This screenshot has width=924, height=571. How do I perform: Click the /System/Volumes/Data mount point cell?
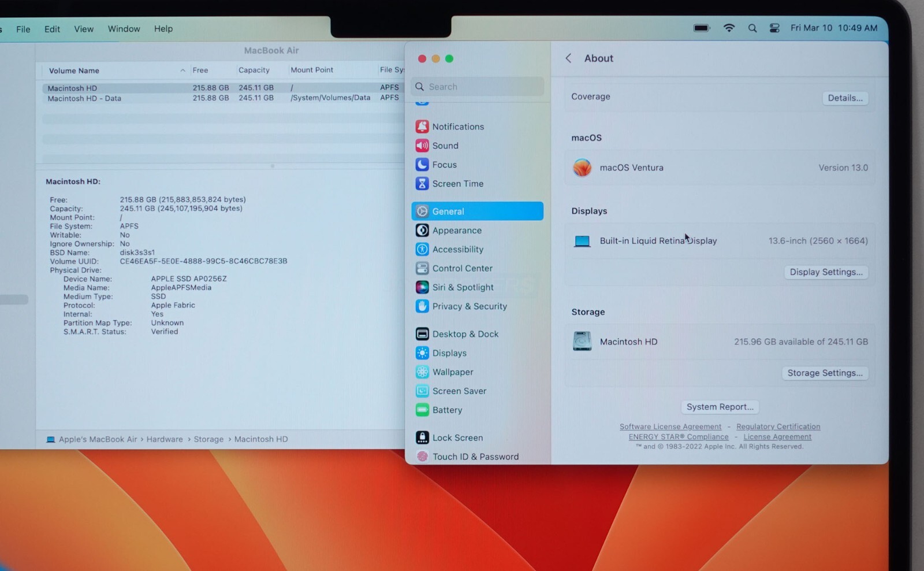pos(330,98)
